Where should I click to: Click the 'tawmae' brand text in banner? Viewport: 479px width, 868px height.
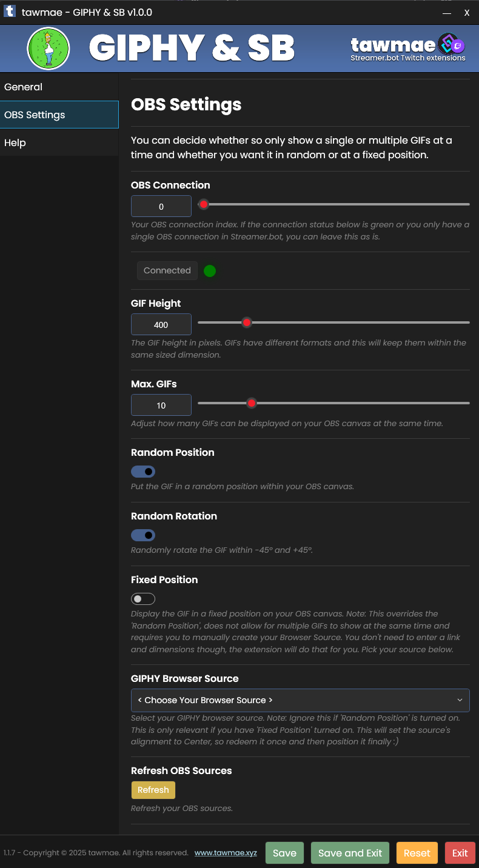point(393,44)
